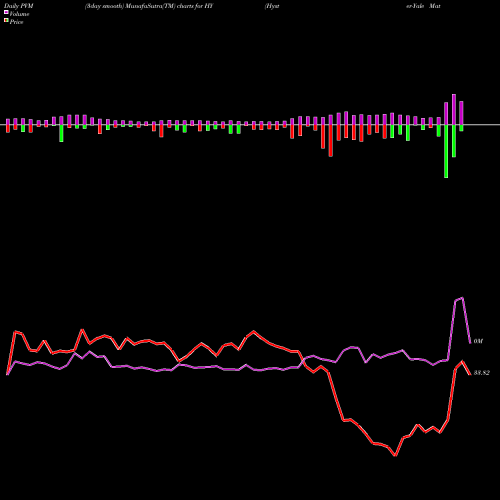Click the Price legend swatch
Viewport: 500px width, 500px height.
click(6, 21)
